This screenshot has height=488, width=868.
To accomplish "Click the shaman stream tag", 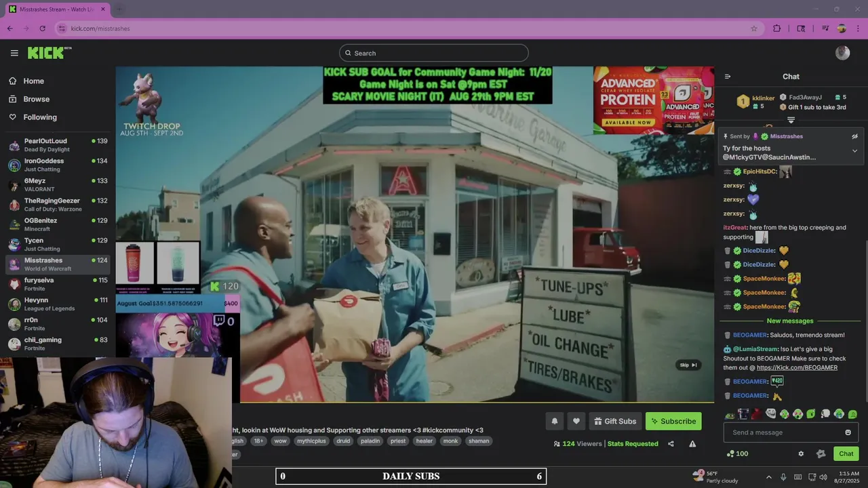I will [x=479, y=441].
